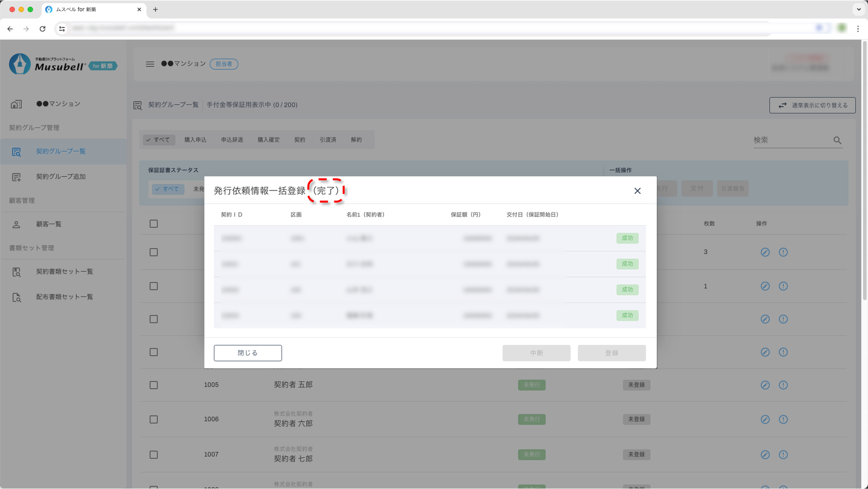The width and height of the screenshot is (868, 489).
Task: Open 契約書類セット一覧 in the sidebar
Action: tap(64, 272)
